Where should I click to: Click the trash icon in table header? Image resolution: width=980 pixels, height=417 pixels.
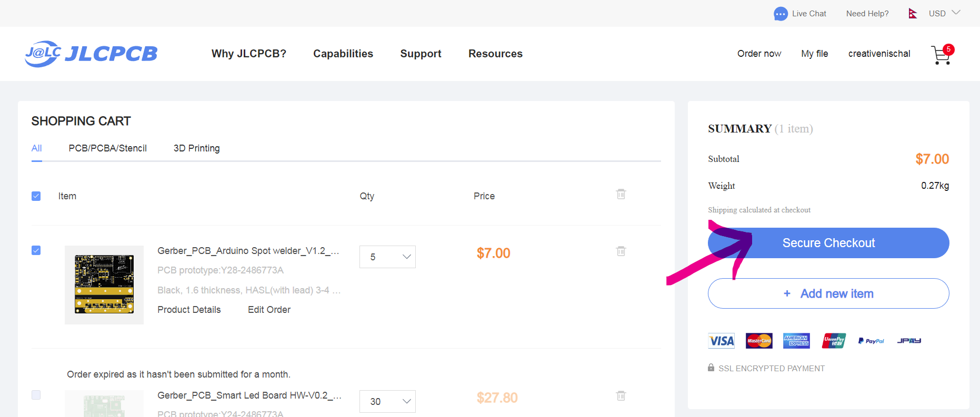tap(621, 194)
